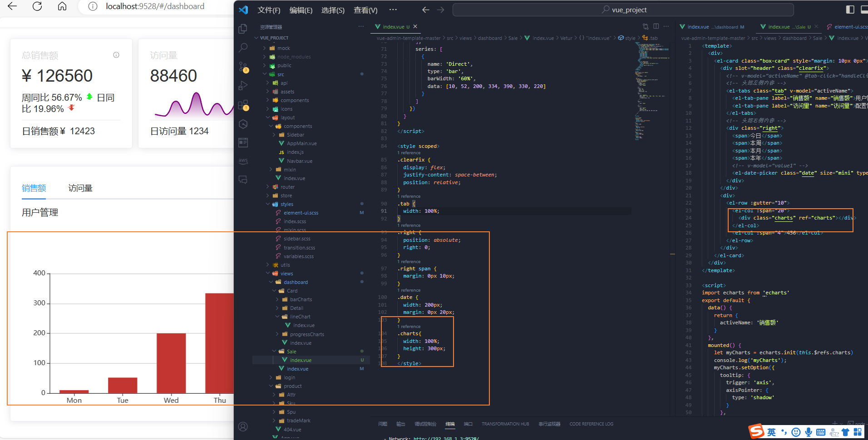868x440 pixels.
Task: View site info icon in address bar
Action: click(x=93, y=6)
